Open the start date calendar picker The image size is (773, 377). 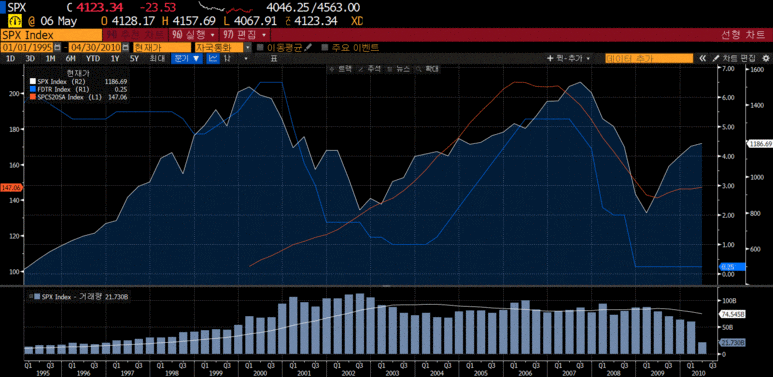click(x=58, y=48)
